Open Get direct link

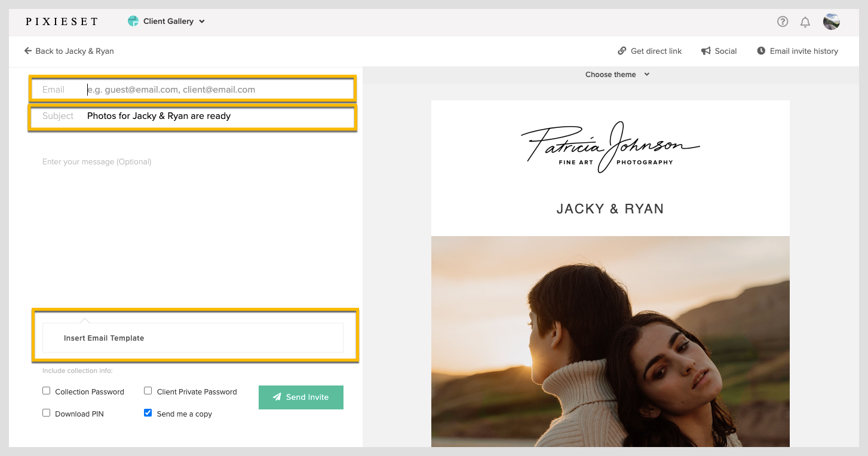pyautogui.click(x=650, y=51)
